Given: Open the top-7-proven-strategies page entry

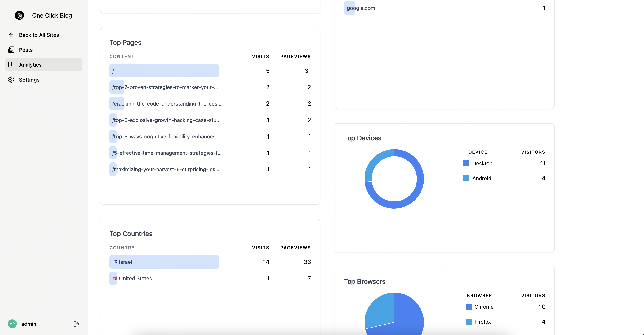Looking at the screenshot, I should click(165, 87).
